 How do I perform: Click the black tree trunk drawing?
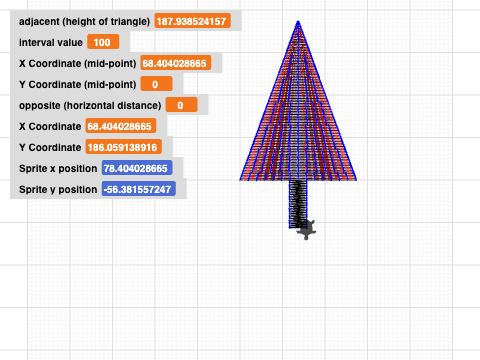(x=298, y=204)
